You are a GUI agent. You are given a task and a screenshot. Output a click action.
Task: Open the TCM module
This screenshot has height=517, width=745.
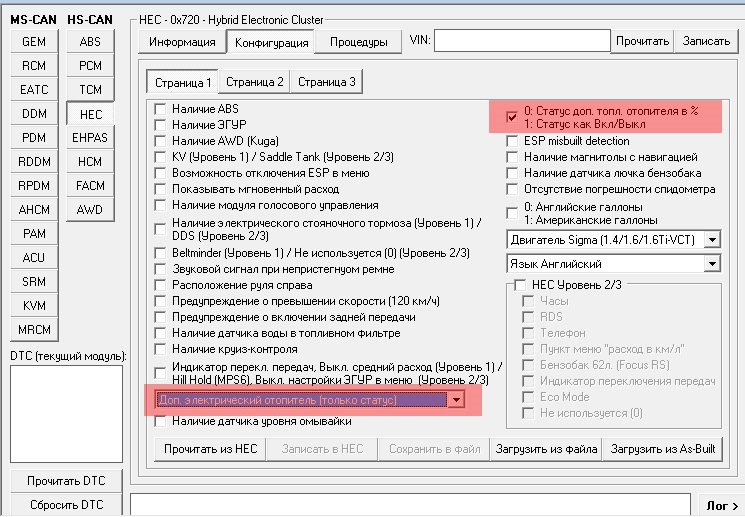90,89
